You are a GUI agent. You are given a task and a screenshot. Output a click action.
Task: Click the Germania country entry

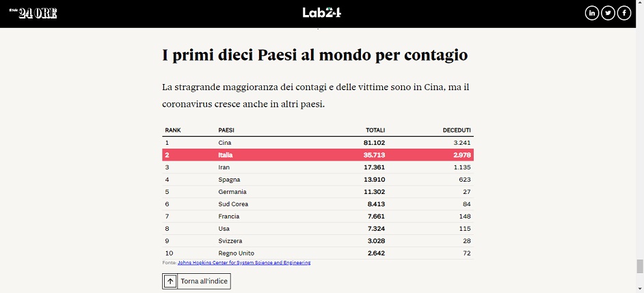point(232,192)
